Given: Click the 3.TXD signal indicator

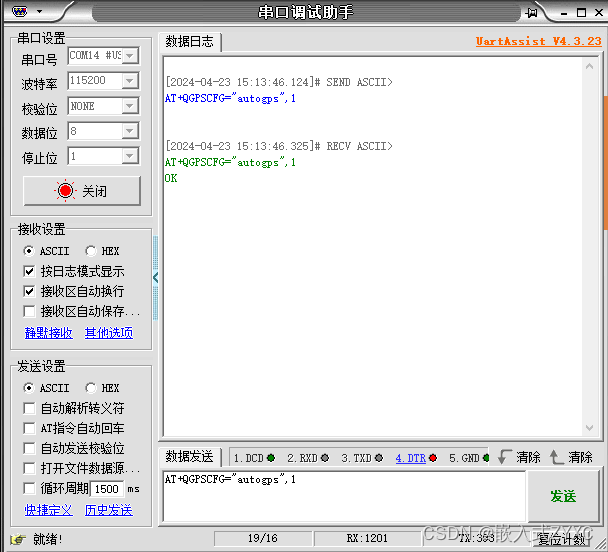Looking at the screenshot, I should coord(362,458).
